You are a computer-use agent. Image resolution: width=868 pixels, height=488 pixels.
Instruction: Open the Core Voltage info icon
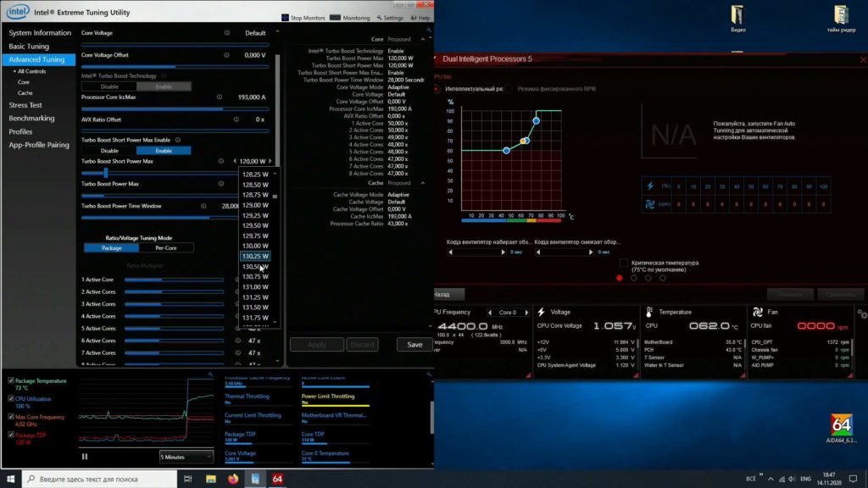pos(227,33)
